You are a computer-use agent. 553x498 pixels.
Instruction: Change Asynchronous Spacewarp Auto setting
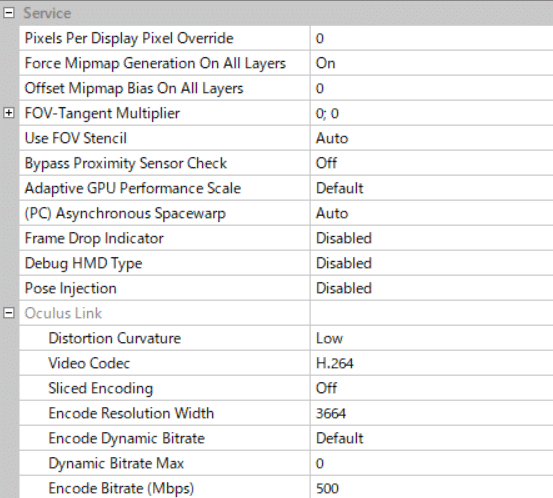(x=432, y=213)
